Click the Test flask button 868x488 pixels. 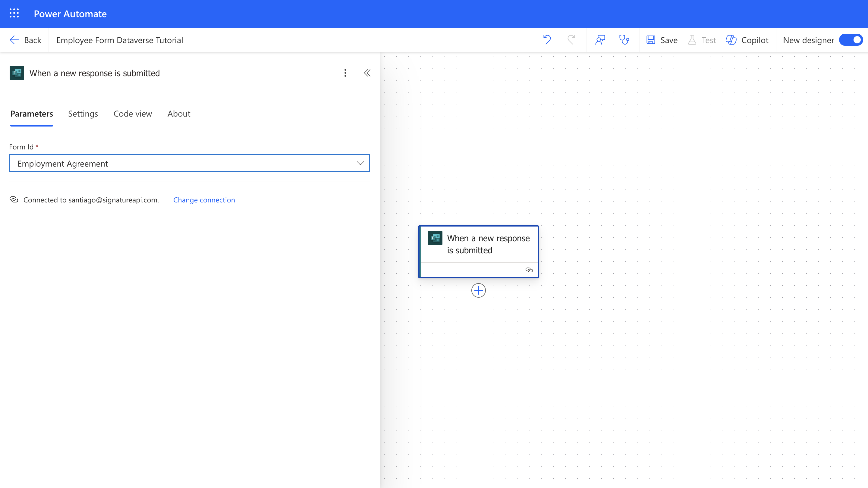tap(702, 40)
